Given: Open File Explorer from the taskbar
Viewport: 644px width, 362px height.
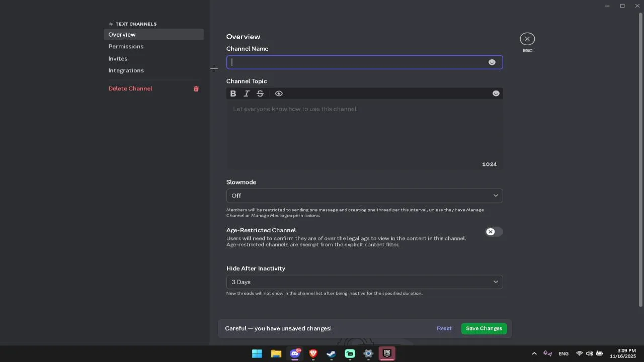Looking at the screenshot, I should (x=276, y=353).
